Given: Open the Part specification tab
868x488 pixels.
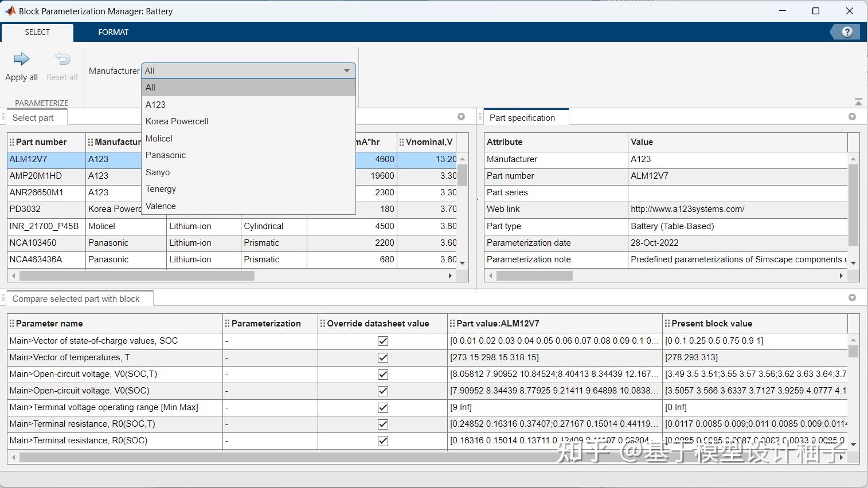Looking at the screenshot, I should coord(522,118).
